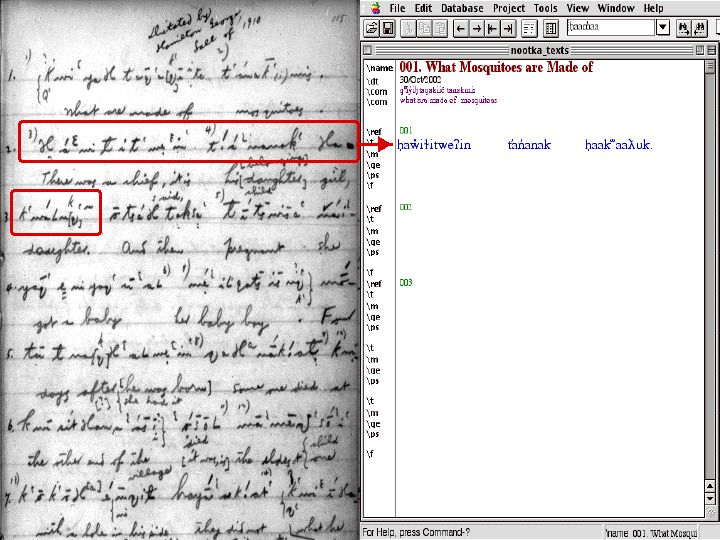Image resolution: width=720 pixels, height=540 pixels.
Task: Click the browse table view icon
Action: coord(550,28)
